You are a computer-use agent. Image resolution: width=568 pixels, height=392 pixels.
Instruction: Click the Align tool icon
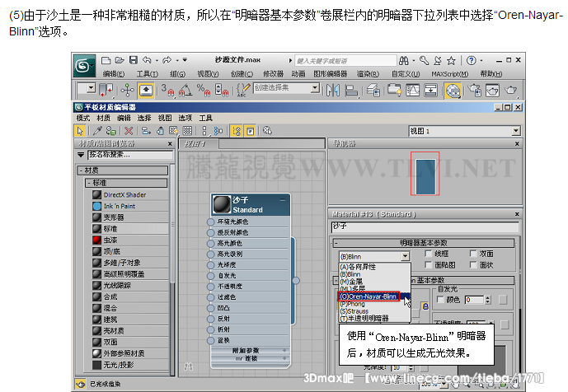350,90
